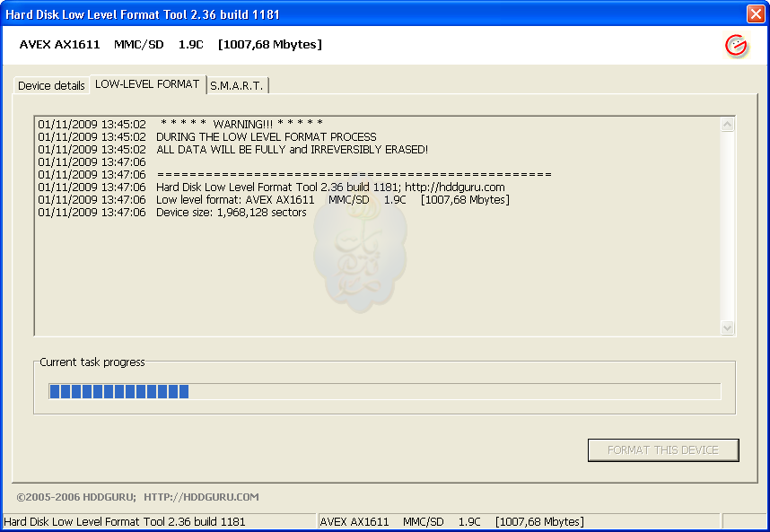Viewport: 770px width, 532px height.
Task: Click the log scrollbar down arrow
Action: click(728, 328)
